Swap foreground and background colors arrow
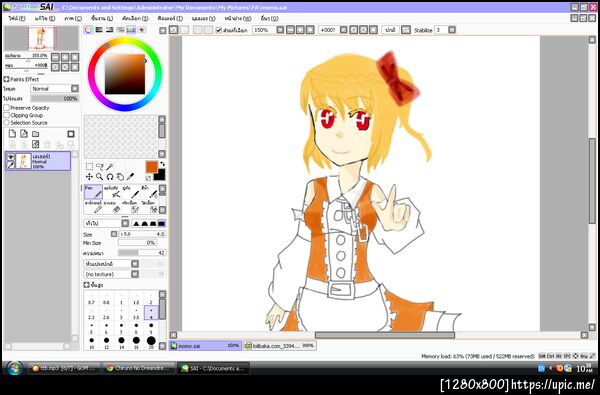The image size is (600, 395). [162, 165]
